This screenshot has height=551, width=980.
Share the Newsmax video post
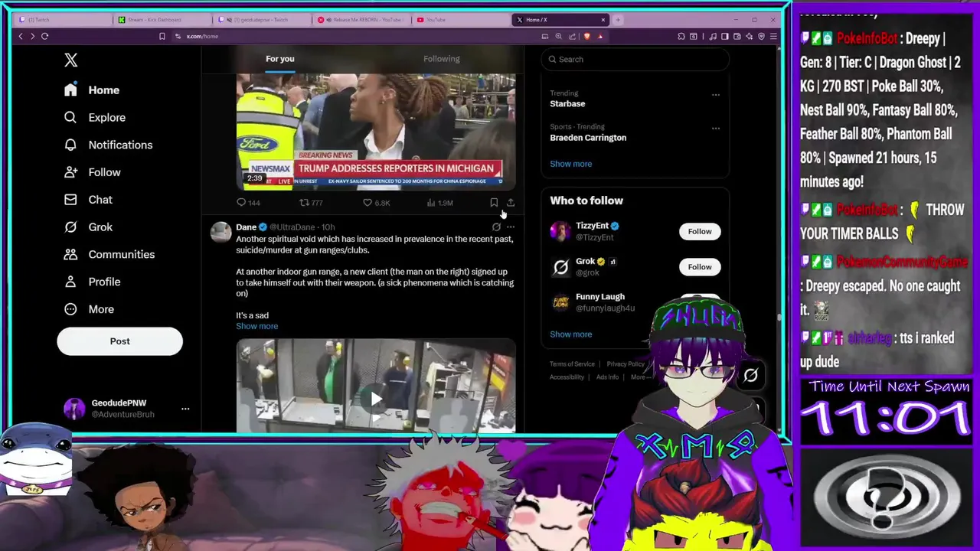pos(511,203)
